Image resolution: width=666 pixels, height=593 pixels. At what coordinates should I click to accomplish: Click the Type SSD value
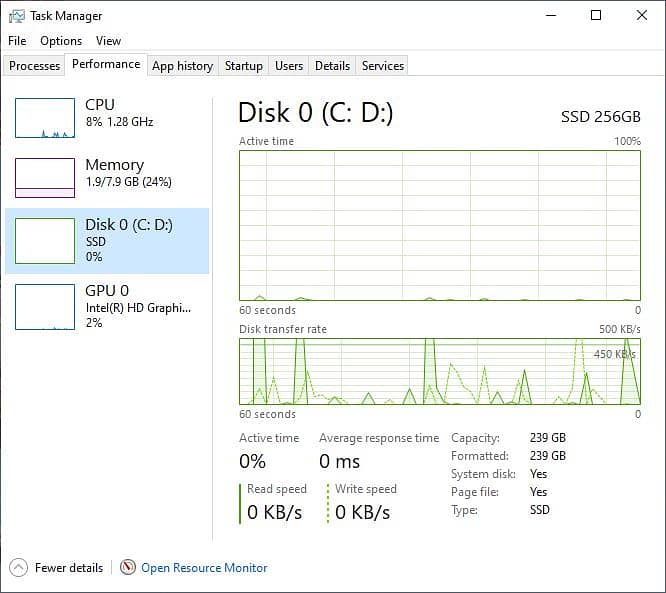(539, 510)
